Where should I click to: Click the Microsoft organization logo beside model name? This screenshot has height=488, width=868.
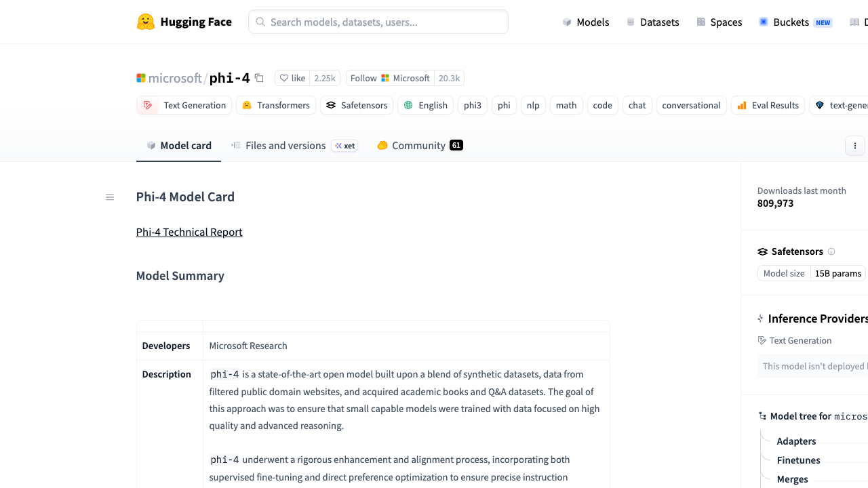point(141,78)
